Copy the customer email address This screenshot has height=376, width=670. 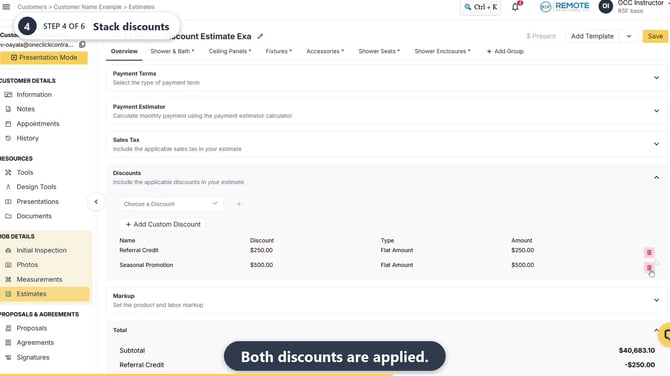(82, 44)
